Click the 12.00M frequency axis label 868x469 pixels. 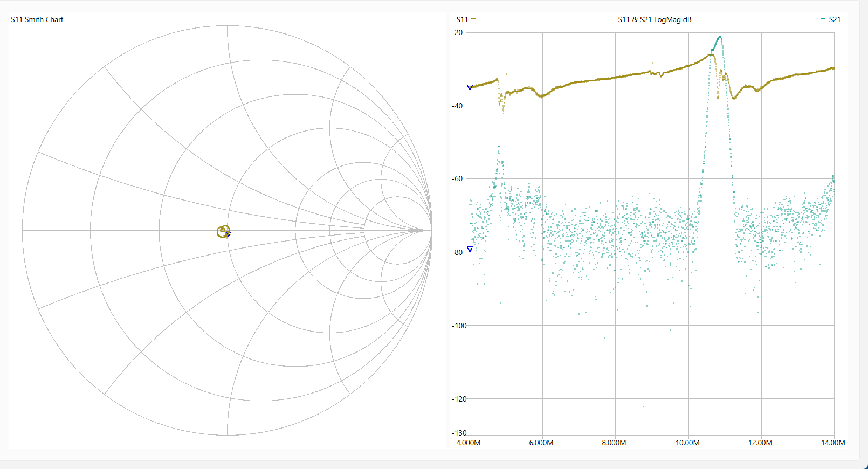[760, 443]
